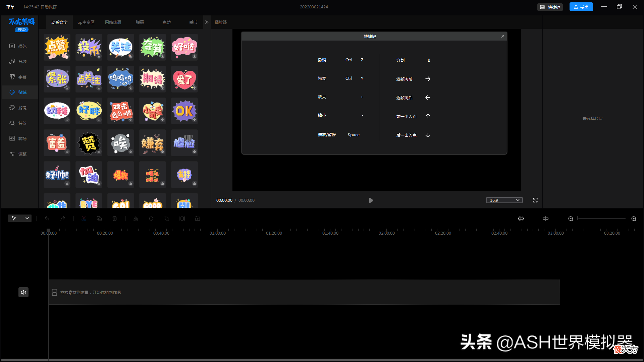Image resolution: width=644 pixels, height=362 pixels.
Task: Enter fullscreen preview mode
Action: tap(535, 200)
